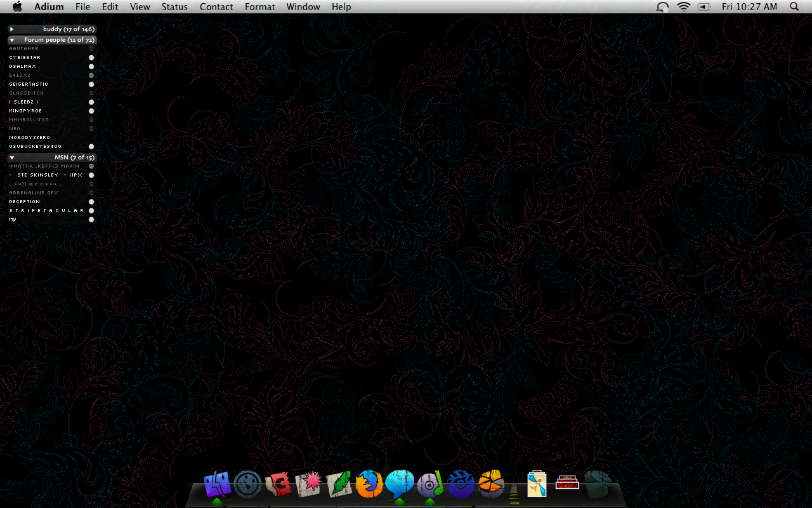Screen dimensions: 812x508
Task: Click the status dot beside kingpyroe
Action: pos(91,111)
